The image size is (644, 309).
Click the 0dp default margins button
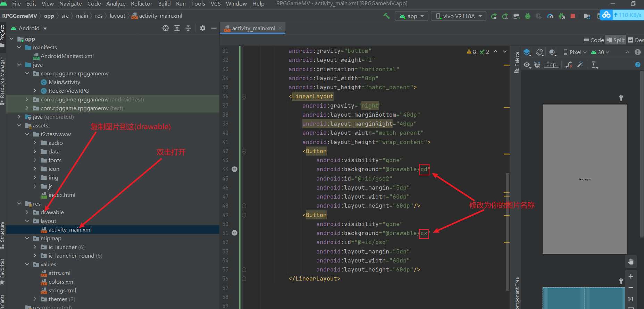point(551,65)
